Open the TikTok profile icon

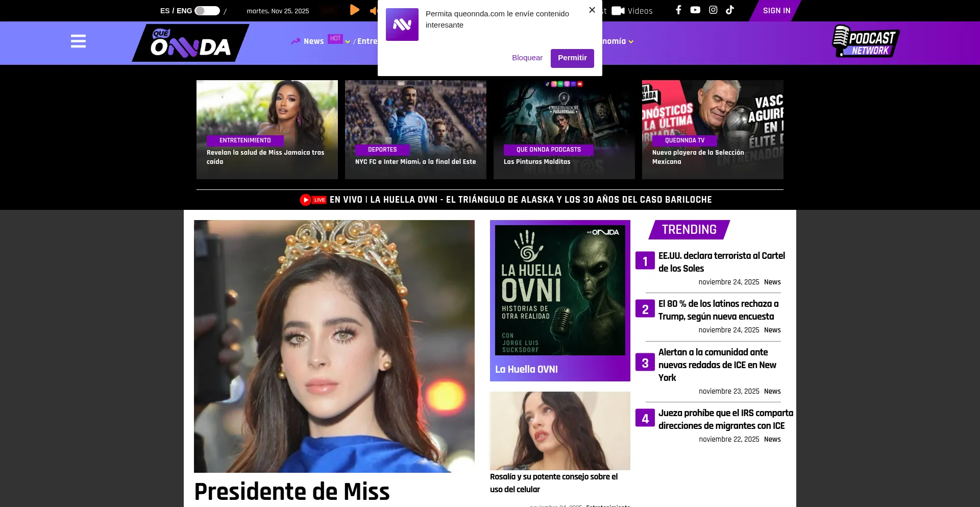[730, 10]
